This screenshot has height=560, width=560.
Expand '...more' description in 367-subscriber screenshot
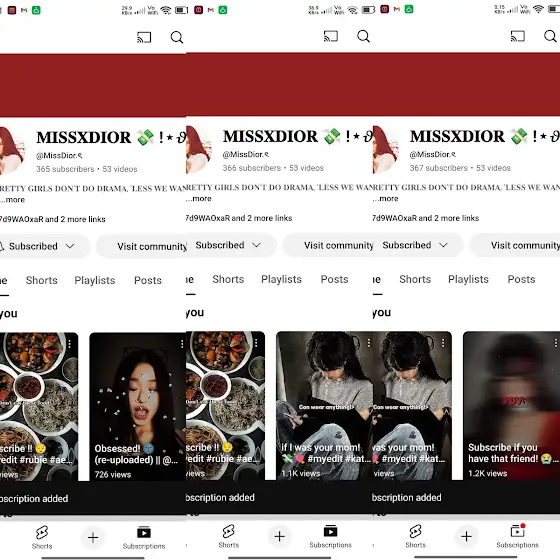pyautogui.click(x=386, y=199)
